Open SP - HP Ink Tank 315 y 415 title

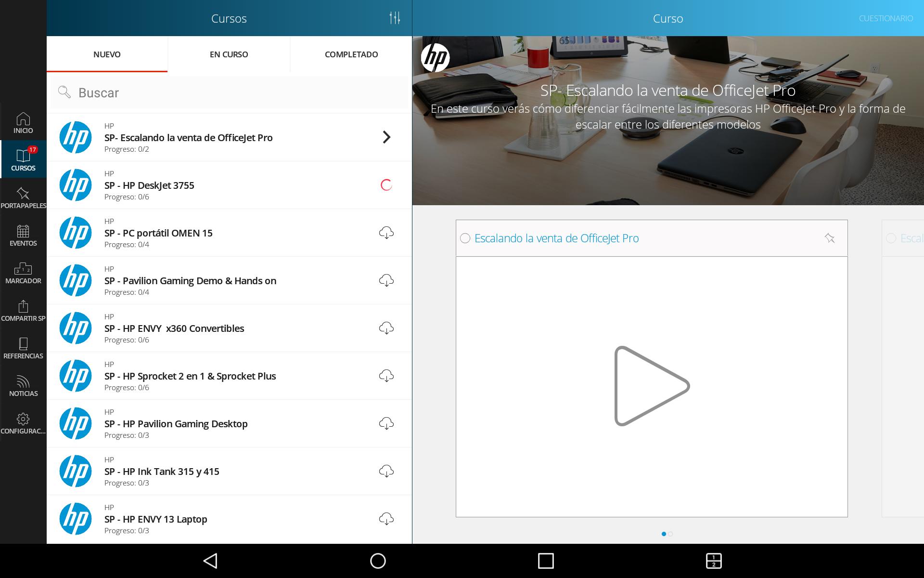click(x=162, y=472)
